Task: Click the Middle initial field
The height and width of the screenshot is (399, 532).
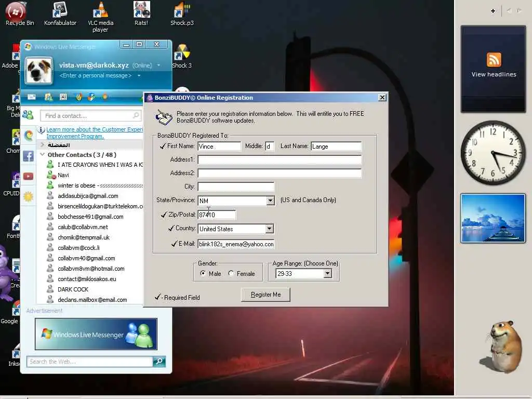Action: tap(270, 146)
